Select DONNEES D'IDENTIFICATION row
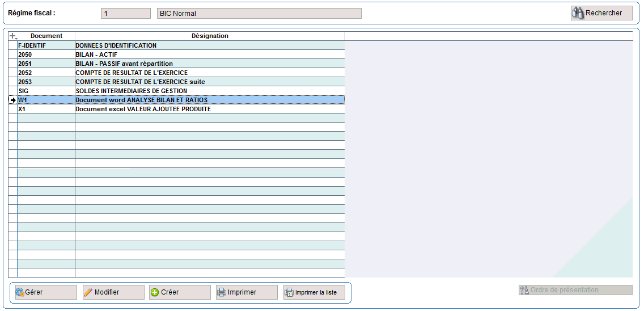 [x=210, y=45]
